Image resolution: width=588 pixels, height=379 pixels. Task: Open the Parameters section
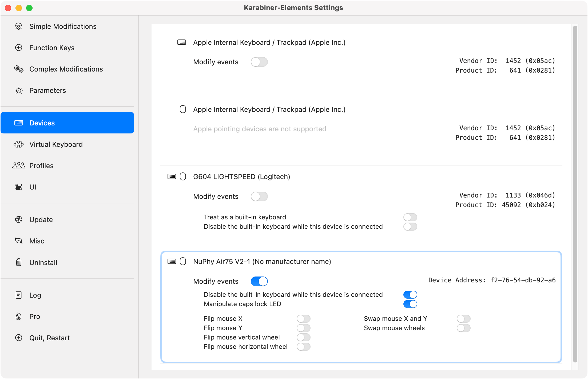coord(47,90)
